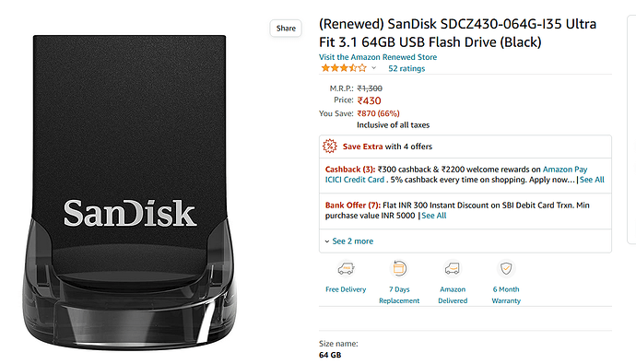See All bank offers

433,216
